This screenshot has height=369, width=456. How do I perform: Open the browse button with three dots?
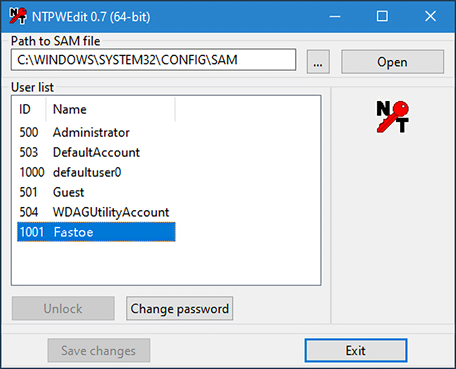pos(318,62)
